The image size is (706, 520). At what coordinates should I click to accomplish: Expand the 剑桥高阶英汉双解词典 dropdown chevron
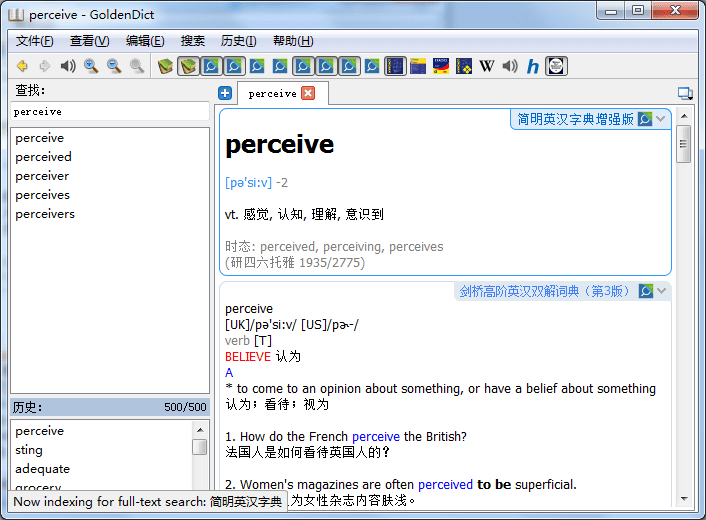coord(661,291)
